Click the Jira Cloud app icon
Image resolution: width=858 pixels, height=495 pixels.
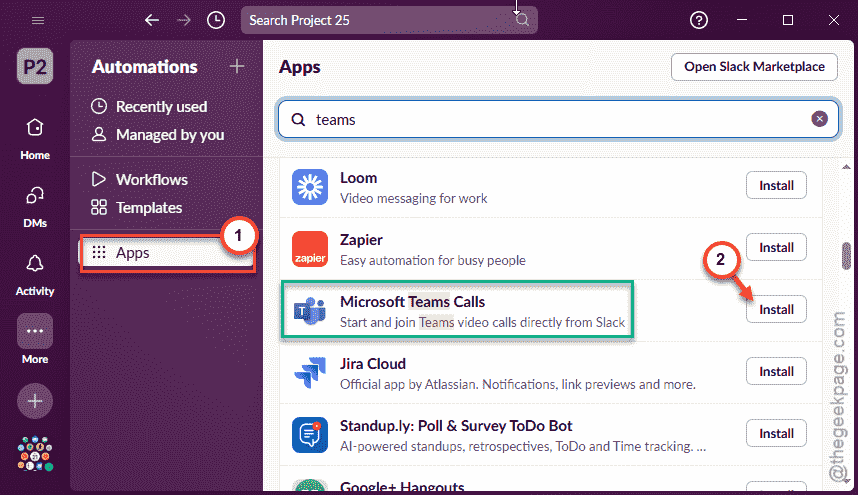coord(310,373)
